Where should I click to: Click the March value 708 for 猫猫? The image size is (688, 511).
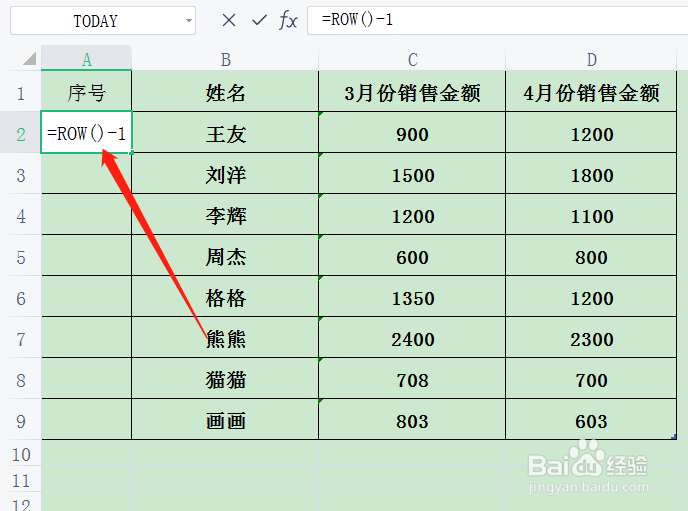(x=412, y=380)
